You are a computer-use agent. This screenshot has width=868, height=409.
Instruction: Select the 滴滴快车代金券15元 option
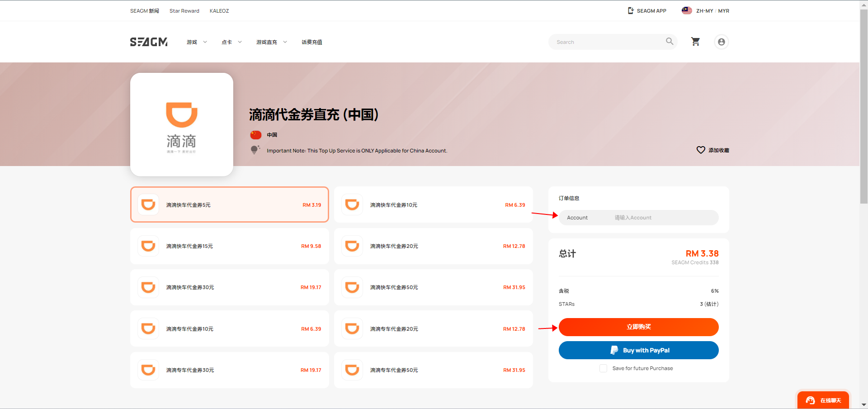(x=230, y=246)
